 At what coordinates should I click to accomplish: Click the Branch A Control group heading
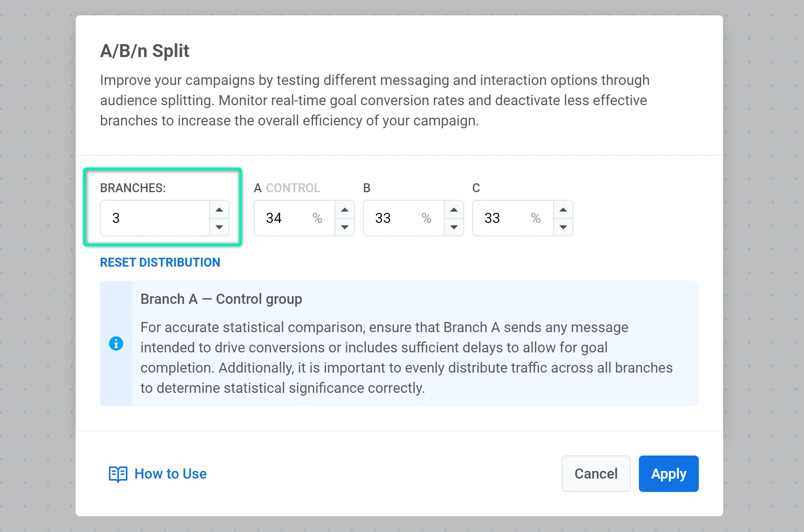coord(221,299)
